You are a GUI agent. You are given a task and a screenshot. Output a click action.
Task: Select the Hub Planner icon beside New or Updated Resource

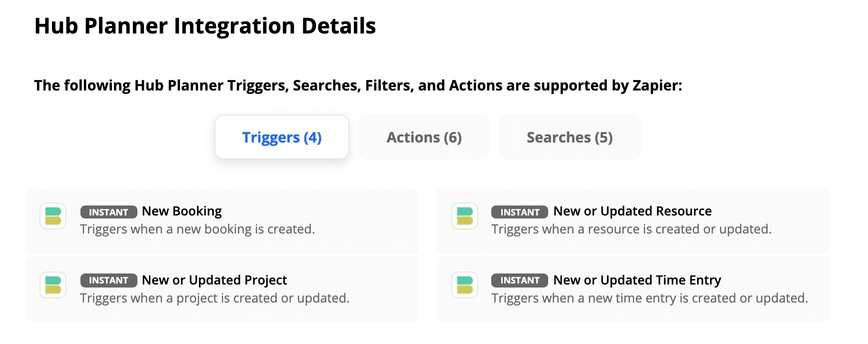(464, 216)
